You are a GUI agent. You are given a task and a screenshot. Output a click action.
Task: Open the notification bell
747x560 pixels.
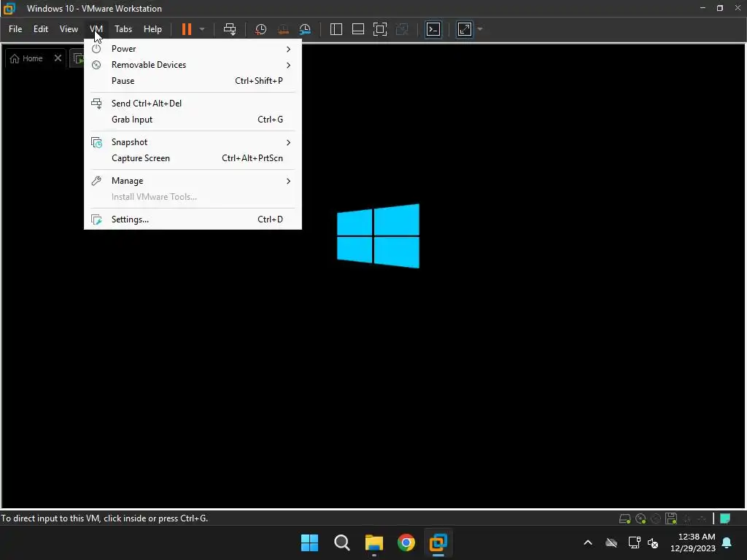(x=727, y=542)
